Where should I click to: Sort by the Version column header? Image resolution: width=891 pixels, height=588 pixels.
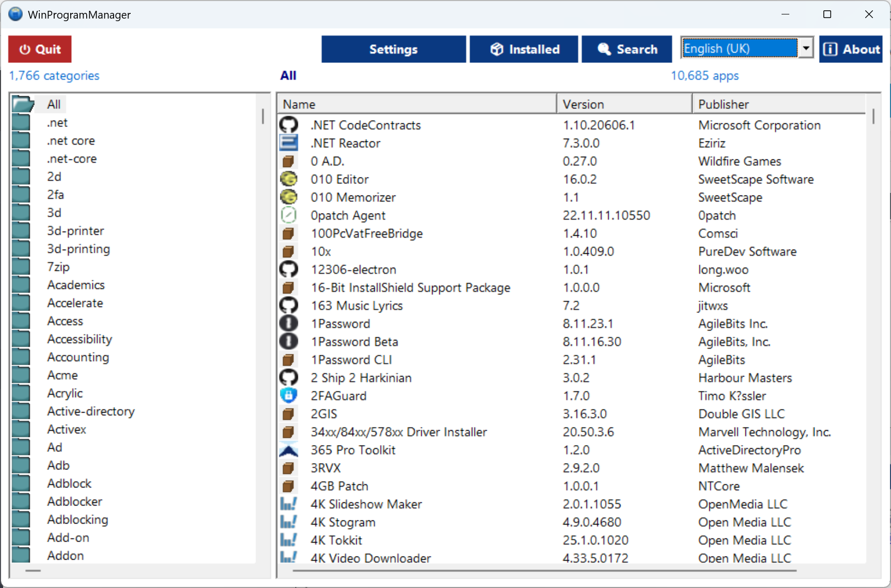point(624,104)
